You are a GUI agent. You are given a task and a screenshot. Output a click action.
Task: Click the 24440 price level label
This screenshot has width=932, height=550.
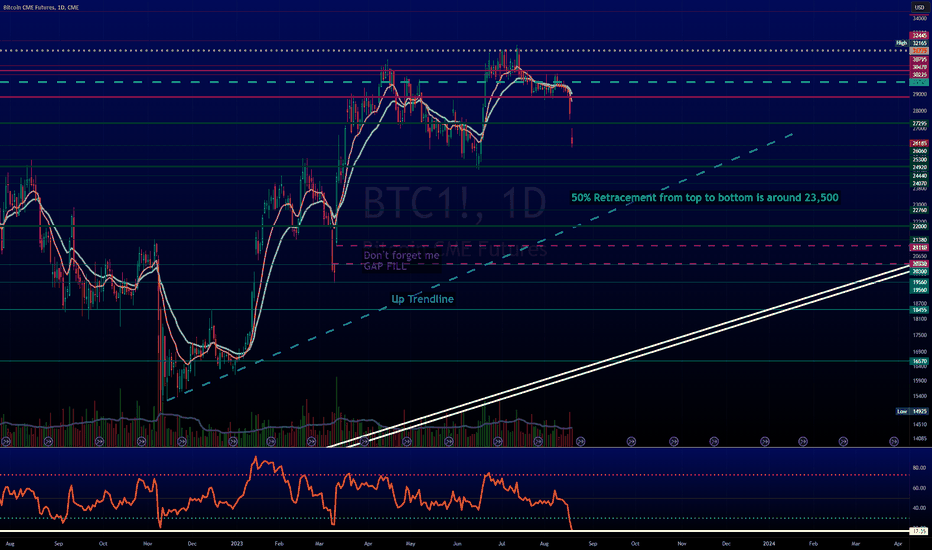920,175
